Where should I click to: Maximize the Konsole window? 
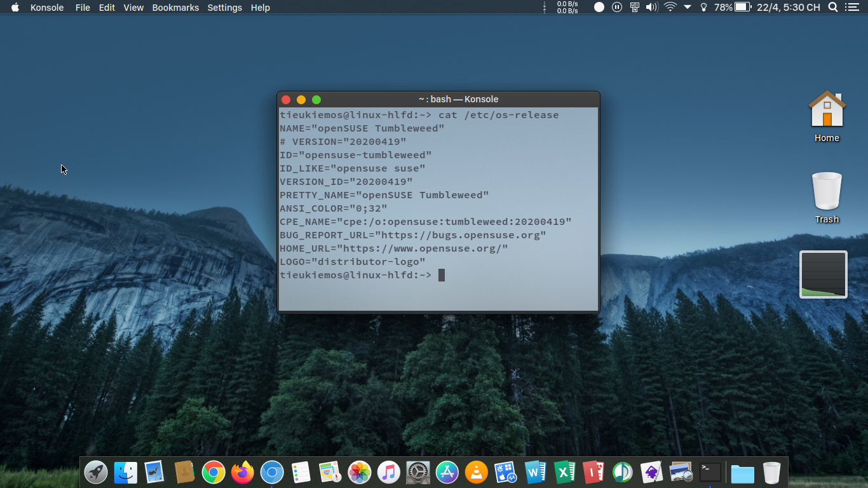316,100
